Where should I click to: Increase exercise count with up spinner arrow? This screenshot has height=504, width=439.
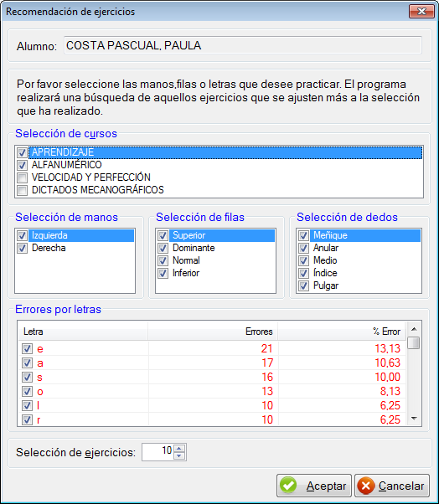click(179, 449)
